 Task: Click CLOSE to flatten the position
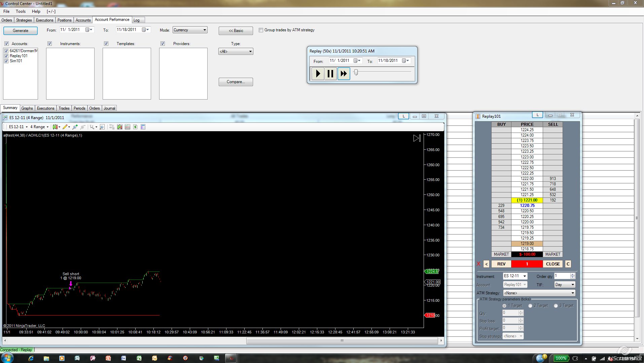tap(553, 264)
